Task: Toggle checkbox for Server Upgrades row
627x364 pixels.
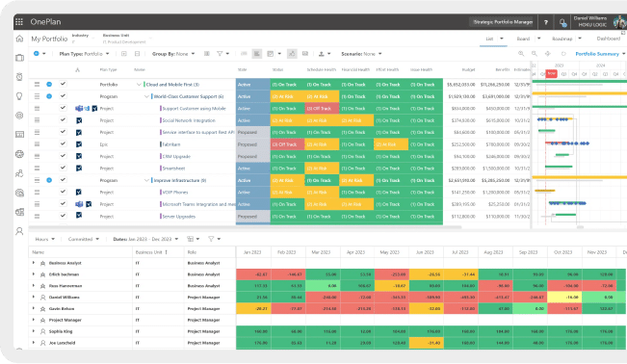Action: pos(63,216)
